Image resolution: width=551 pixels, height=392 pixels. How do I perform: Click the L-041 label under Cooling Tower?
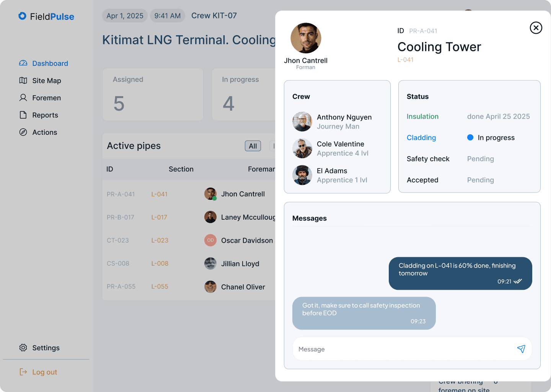click(406, 60)
